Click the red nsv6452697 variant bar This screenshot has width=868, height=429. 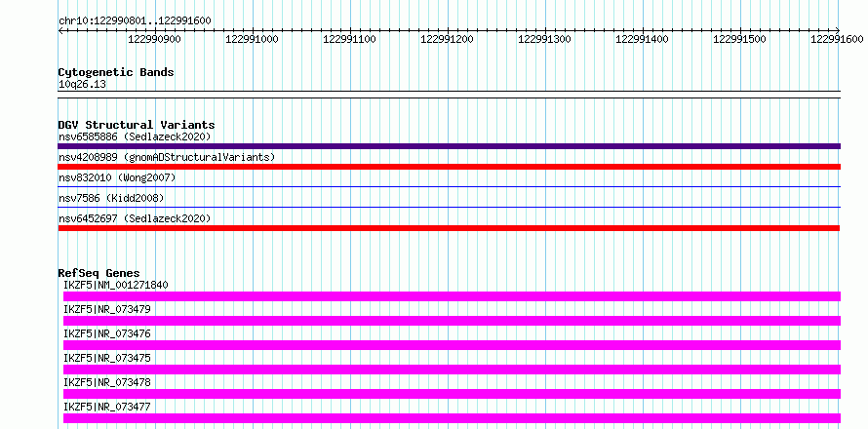(x=449, y=228)
